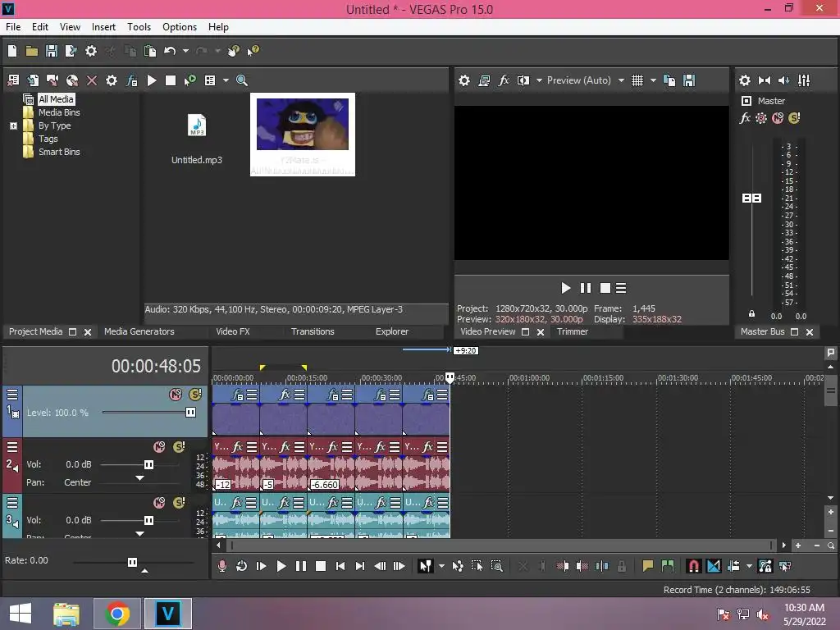840x630 pixels.
Task: Click the Record microphone button
Action: point(221,566)
